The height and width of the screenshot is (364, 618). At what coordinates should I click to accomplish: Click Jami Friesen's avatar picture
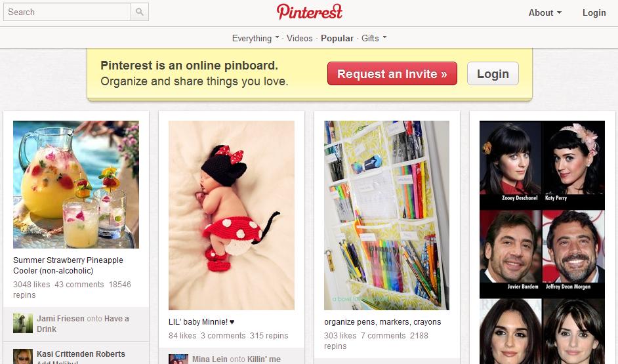pos(23,323)
